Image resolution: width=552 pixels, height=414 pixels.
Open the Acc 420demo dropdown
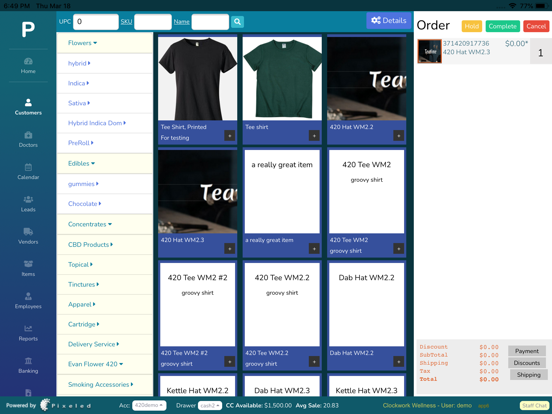pos(149,406)
